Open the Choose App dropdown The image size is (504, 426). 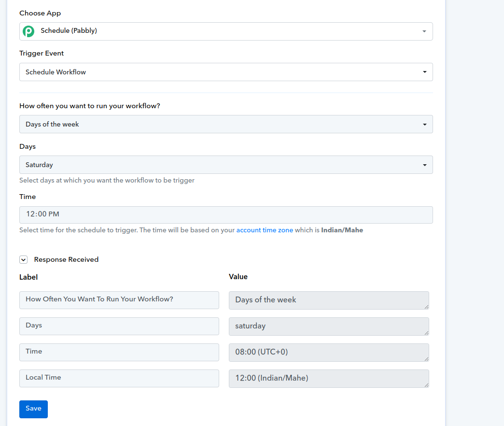click(x=226, y=31)
